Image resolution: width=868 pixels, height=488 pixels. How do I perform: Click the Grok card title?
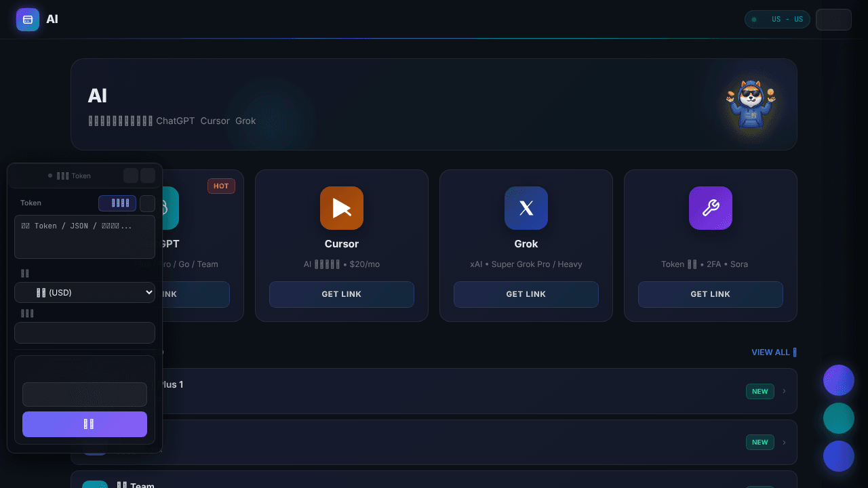coord(526,244)
